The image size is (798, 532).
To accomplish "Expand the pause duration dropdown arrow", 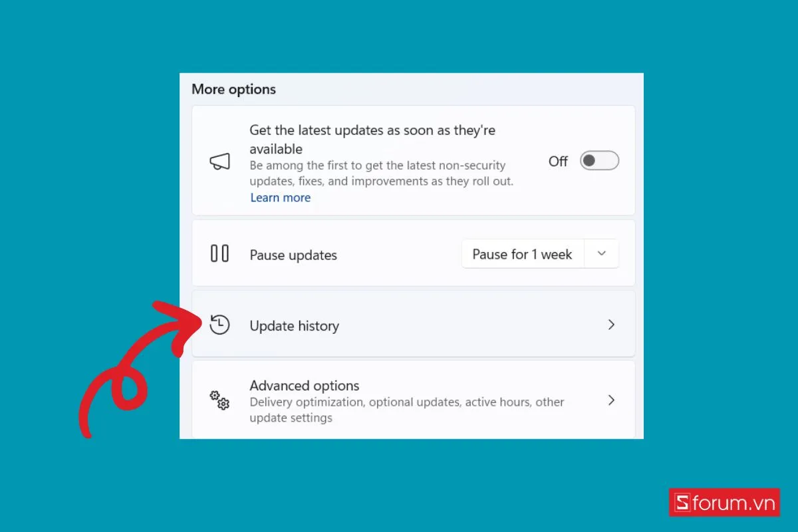I will 602,254.
